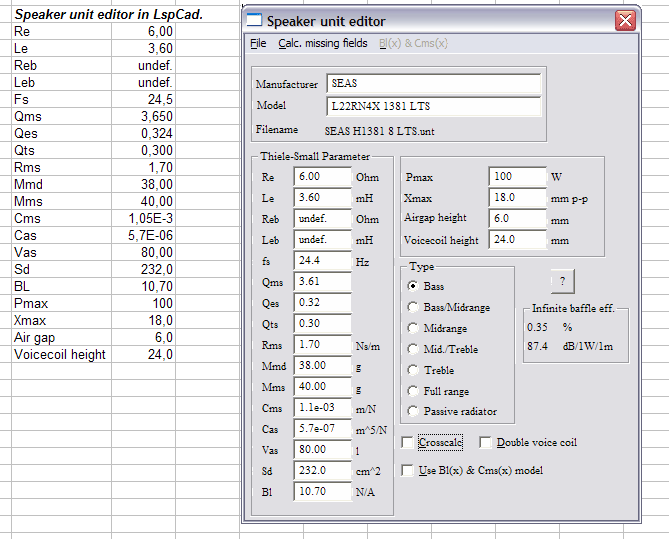Select the Full range type option
Image resolution: width=669 pixels, height=539 pixels.
coord(412,391)
